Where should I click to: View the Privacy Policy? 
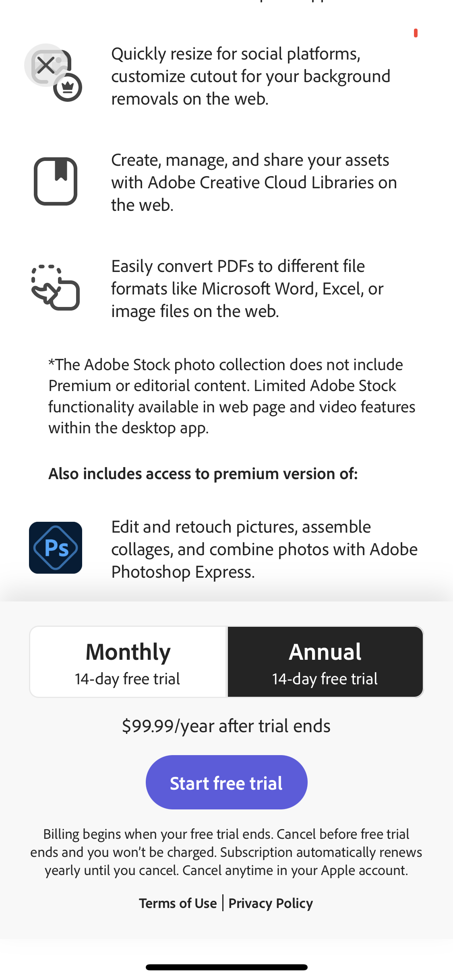click(x=271, y=903)
